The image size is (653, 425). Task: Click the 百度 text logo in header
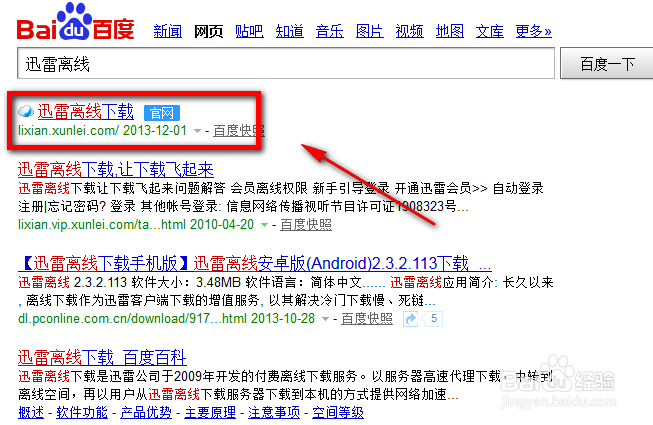pos(113,29)
